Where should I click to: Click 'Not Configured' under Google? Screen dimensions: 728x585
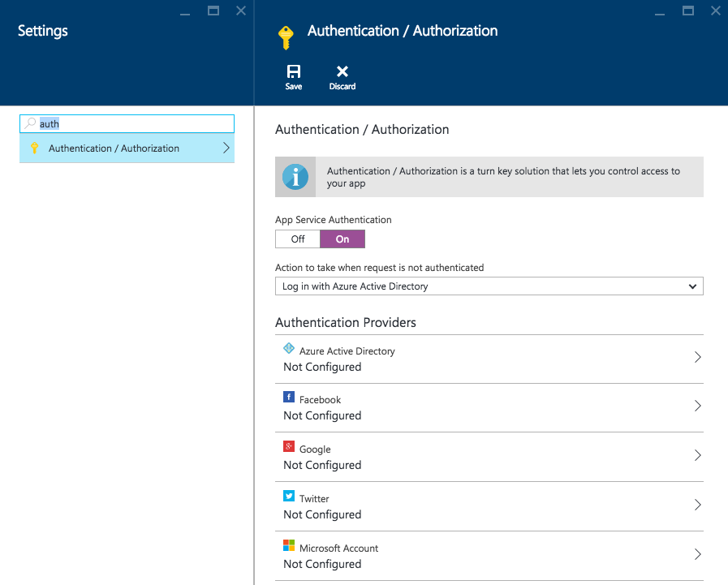(322, 465)
